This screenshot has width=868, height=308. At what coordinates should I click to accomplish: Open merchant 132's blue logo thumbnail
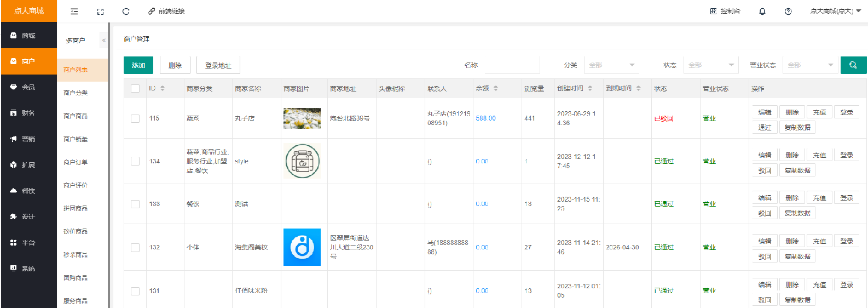(302, 247)
